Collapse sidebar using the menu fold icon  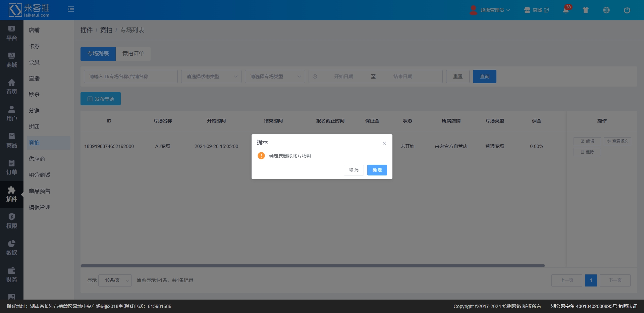tap(71, 9)
